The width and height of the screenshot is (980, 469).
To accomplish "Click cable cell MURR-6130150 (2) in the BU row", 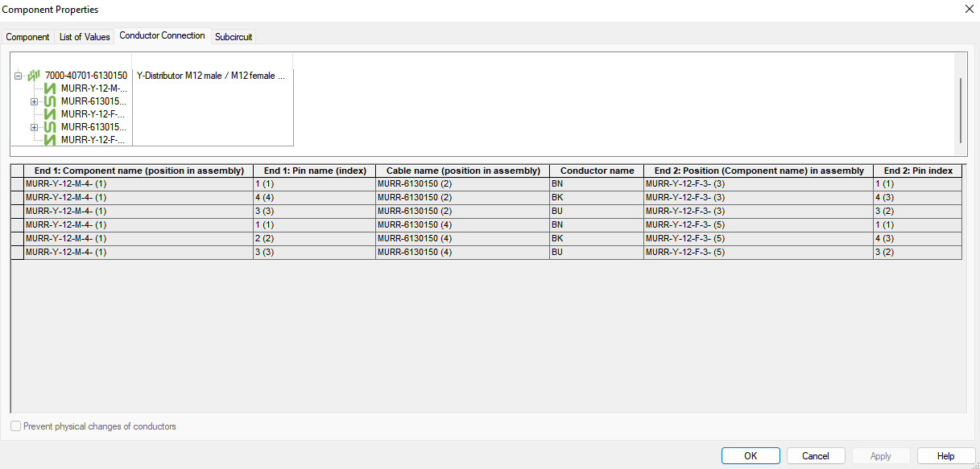I will (x=463, y=212).
